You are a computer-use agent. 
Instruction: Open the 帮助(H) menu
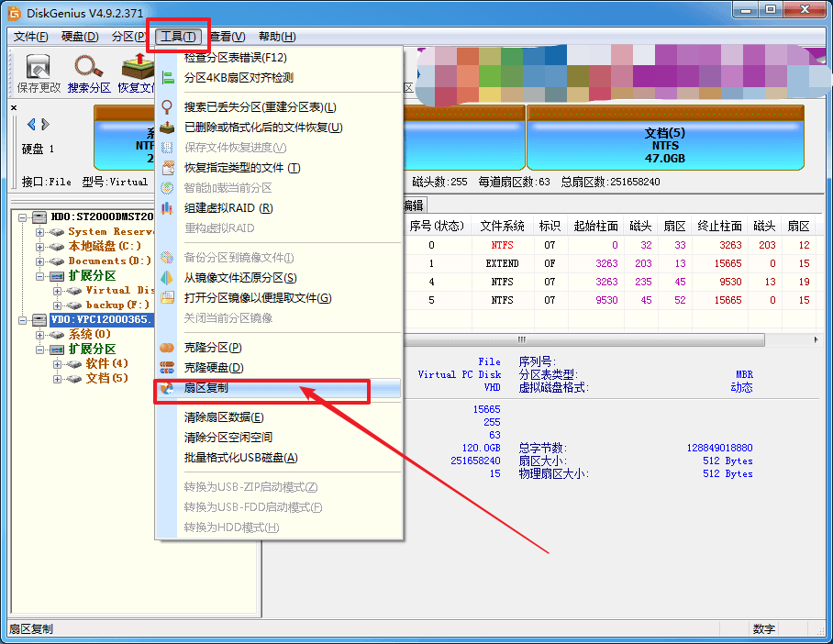[x=277, y=37]
